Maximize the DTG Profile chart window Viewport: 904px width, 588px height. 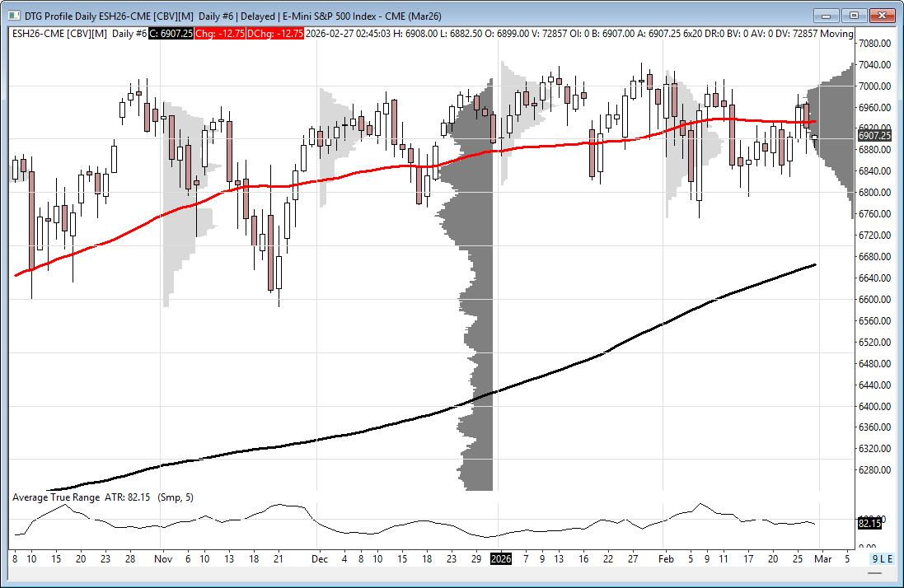855,15
